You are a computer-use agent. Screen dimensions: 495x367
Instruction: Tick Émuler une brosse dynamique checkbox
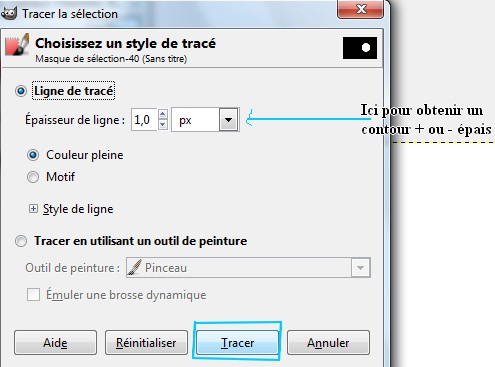[33, 295]
